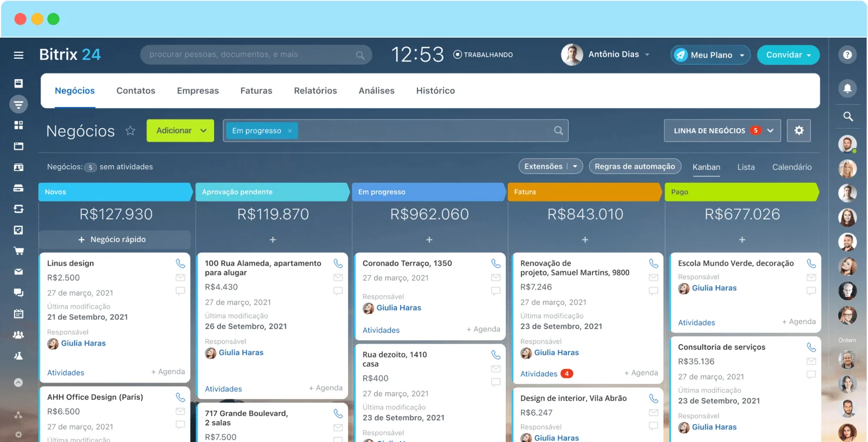Click the help question mark icon
Image resolution: width=868 pixels, height=442 pixels.
pos(847,55)
